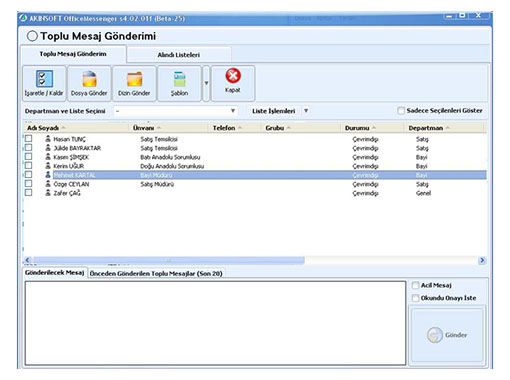
Task: Select the name Kasım ŞİMŞEK
Action: click(71, 157)
